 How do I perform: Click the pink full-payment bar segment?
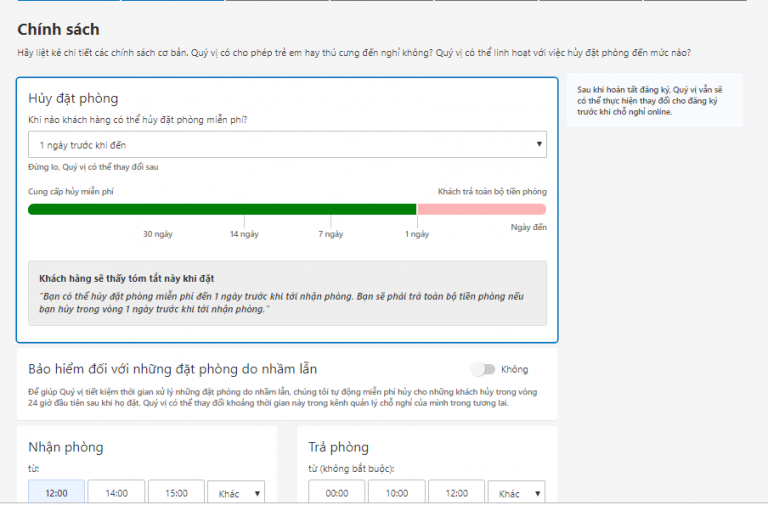pyautogui.click(x=481, y=209)
